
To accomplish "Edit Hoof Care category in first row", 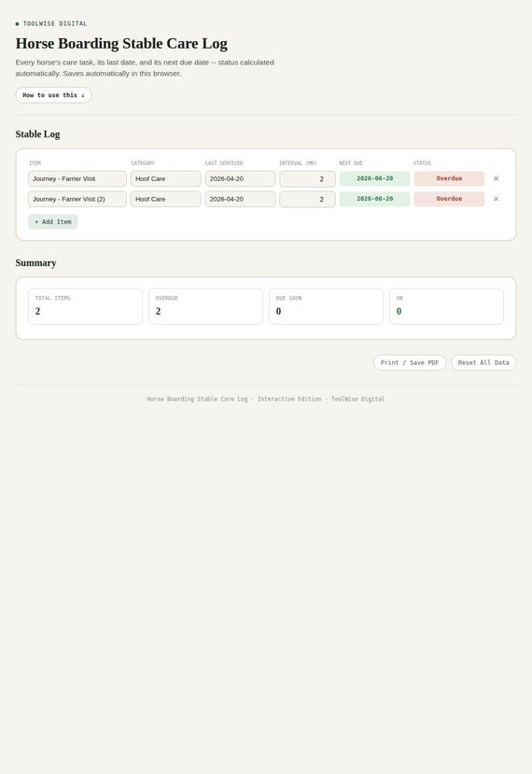I will (166, 178).
